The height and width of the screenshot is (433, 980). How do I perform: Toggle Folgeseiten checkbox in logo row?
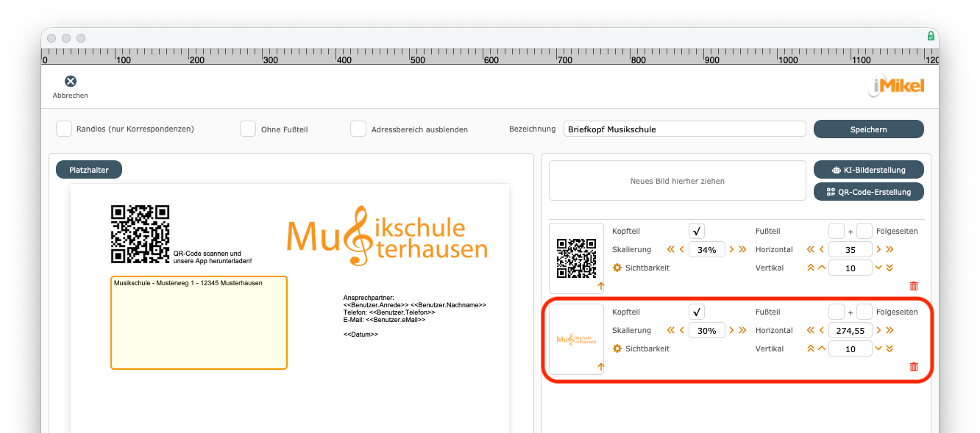[864, 312]
